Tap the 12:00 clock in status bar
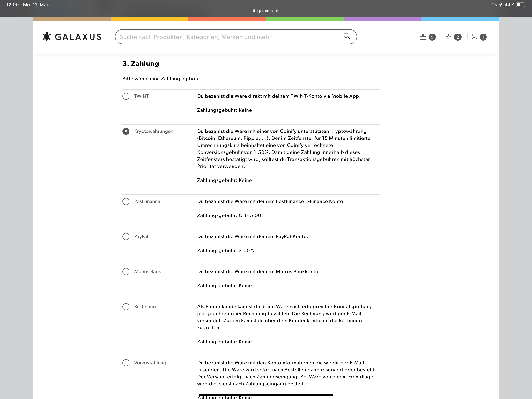This screenshot has width=532, height=399. coord(12,4)
